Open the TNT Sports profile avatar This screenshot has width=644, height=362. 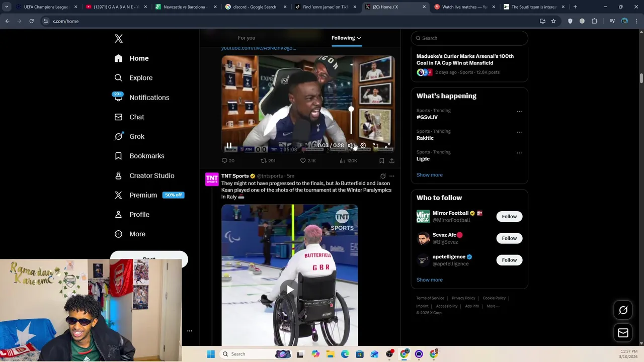coord(212,179)
